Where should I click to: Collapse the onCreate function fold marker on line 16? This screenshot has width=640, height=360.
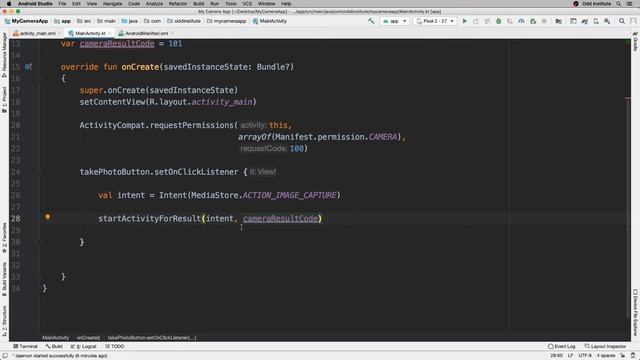[40, 78]
